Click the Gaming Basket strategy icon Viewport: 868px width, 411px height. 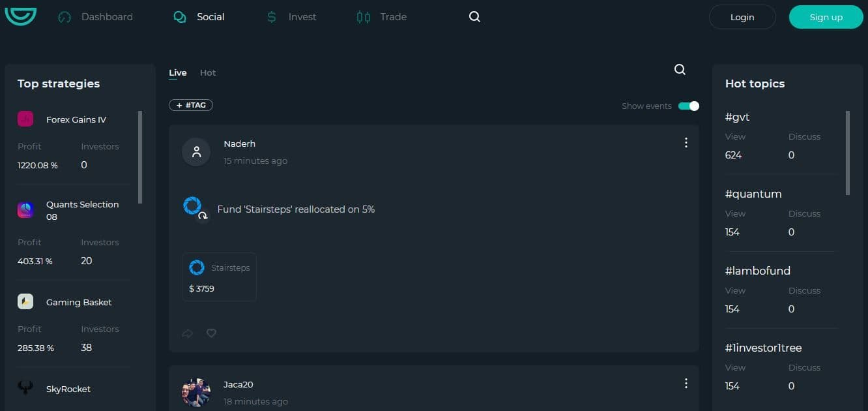[x=25, y=301]
